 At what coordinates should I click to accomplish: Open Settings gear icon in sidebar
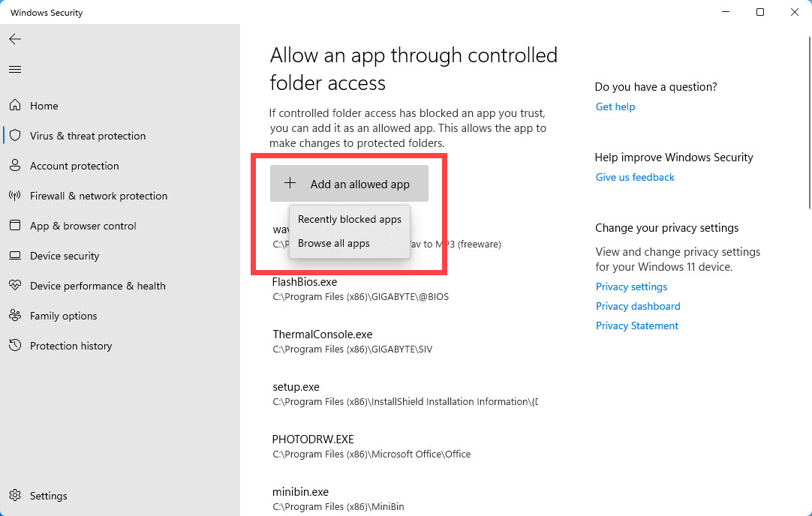[15, 496]
